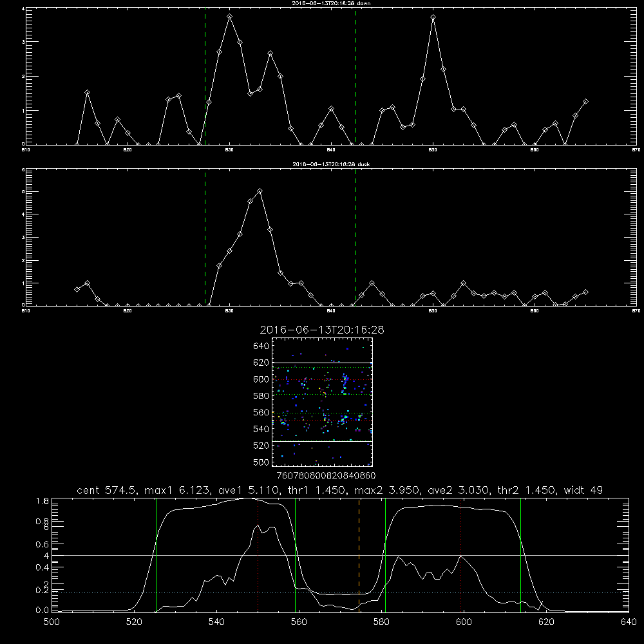This screenshot has height=644, width=644.
Task: Click the 500 label on bottom plot x-axis
Action: coord(52,622)
